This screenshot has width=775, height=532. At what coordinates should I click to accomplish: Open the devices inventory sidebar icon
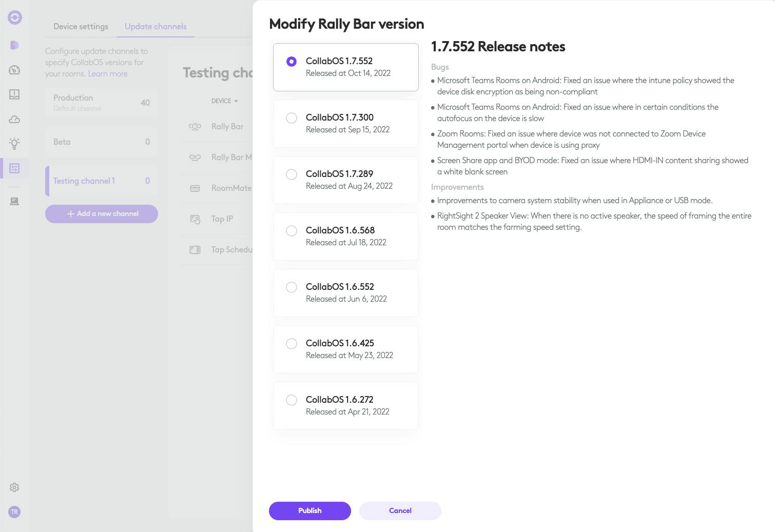[14, 201]
